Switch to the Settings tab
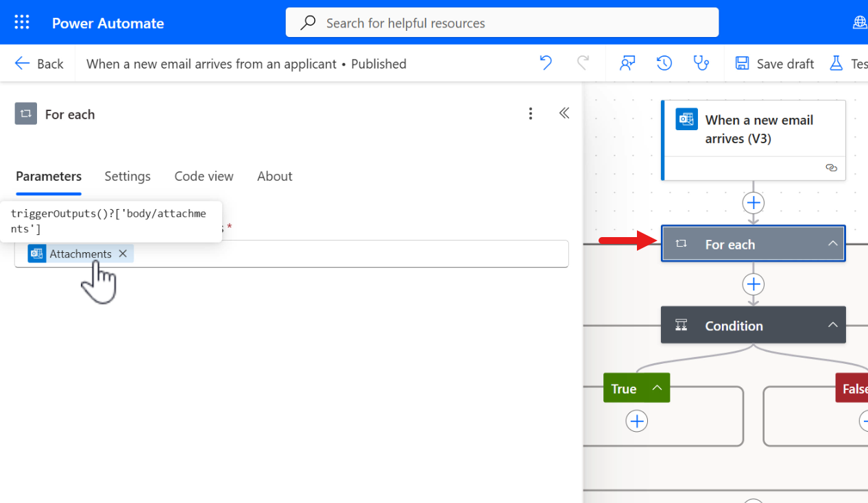868x503 pixels. coord(128,176)
